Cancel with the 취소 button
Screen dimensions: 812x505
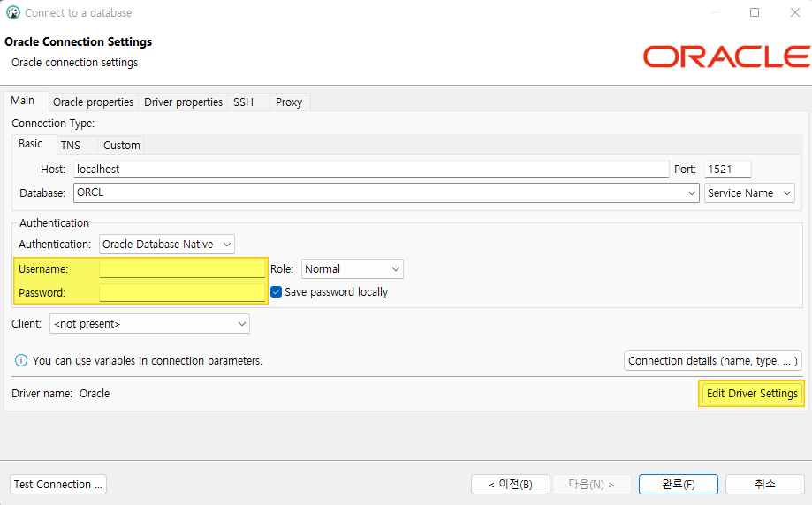pos(765,485)
